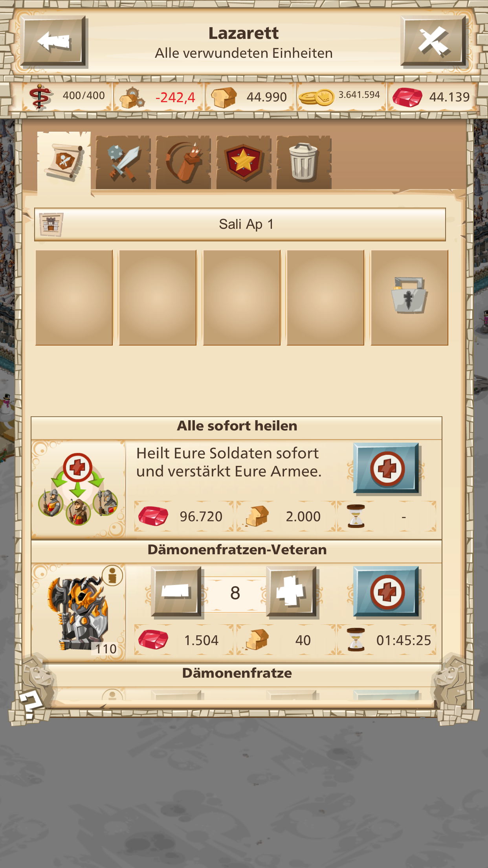Go back with the arrow button

point(53,41)
